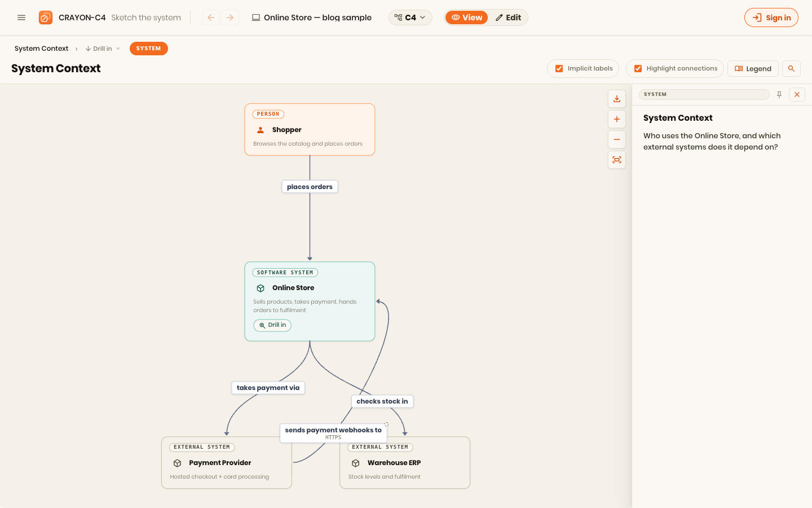
Task: Select the 'takes payment via' connection label
Action: coord(268,388)
